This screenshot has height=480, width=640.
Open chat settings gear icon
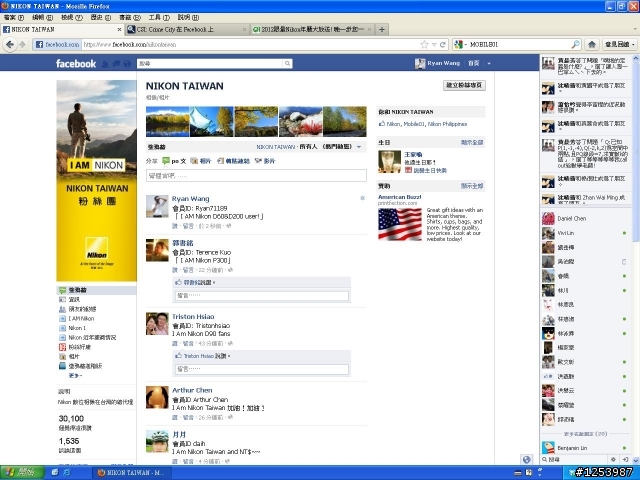coord(613,459)
